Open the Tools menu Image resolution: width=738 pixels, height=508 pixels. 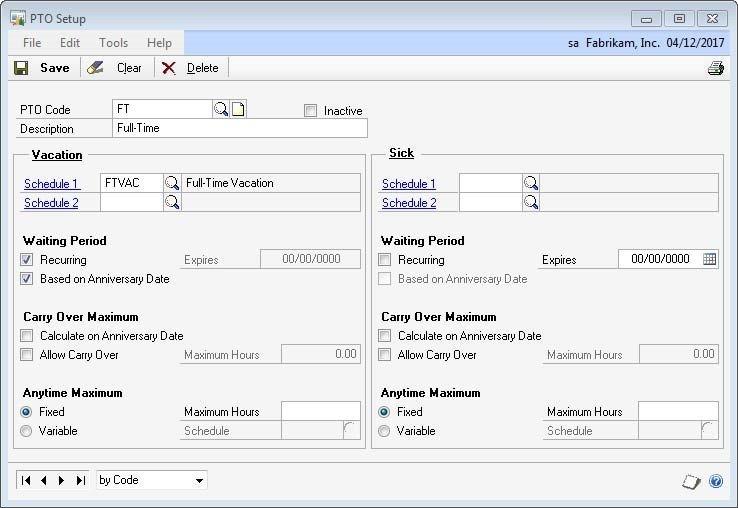coord(113,43)
